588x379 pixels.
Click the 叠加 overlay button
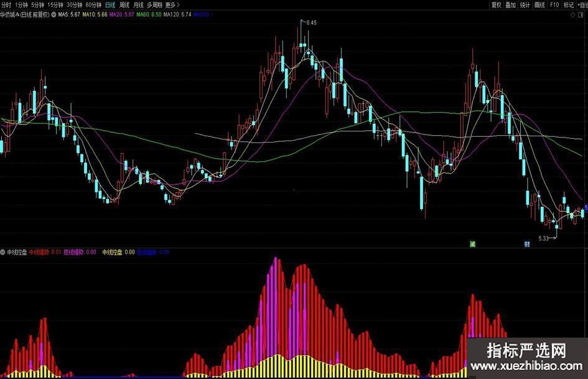[x=510, y=5]
